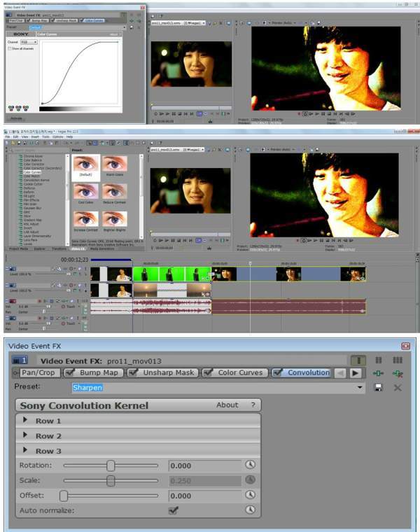Click the Rotation value field showing 0.000
420x532 pixels.
[x=204, y=465]
